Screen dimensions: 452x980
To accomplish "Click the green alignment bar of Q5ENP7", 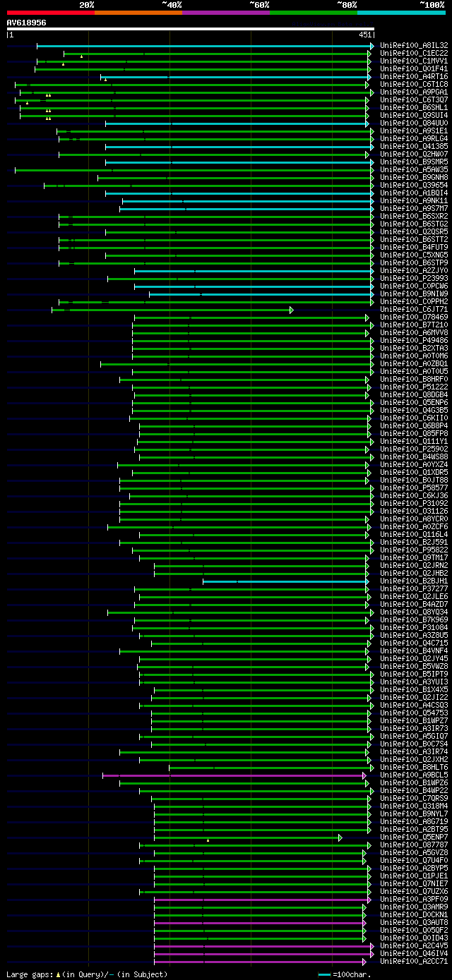I will click(x=248, y=837).
